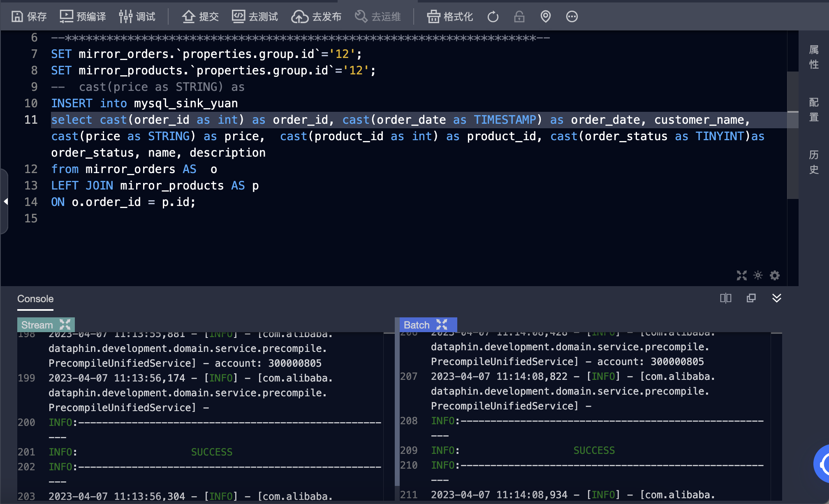Screen dimensions: 829x504
Task: Collapse the console with double chevron
Action: 777,298
